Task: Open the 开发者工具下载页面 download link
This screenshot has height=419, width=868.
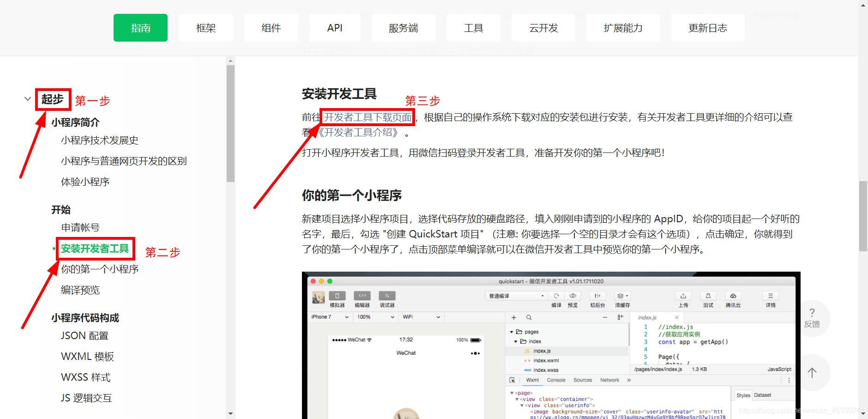Action: (367, 117)
